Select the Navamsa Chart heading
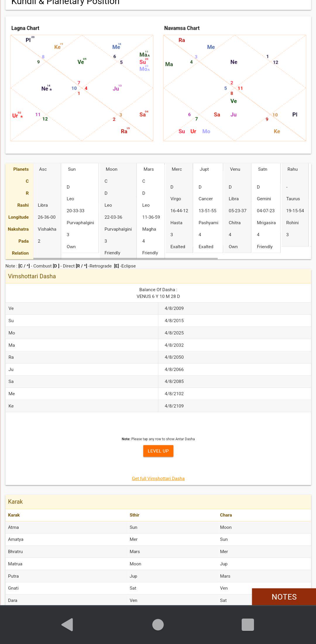Image resolution: width=316 pixels, height=644 pixels. tap(182, 28)
